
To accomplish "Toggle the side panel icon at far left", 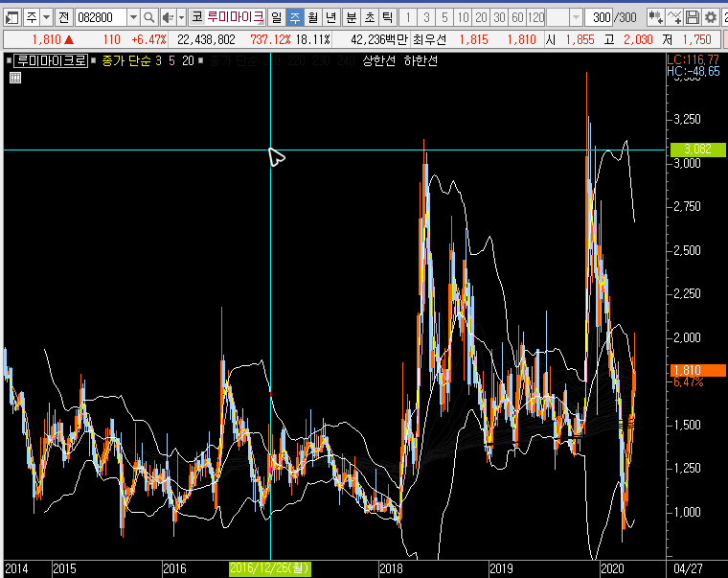I will click(x=11, y=17).
